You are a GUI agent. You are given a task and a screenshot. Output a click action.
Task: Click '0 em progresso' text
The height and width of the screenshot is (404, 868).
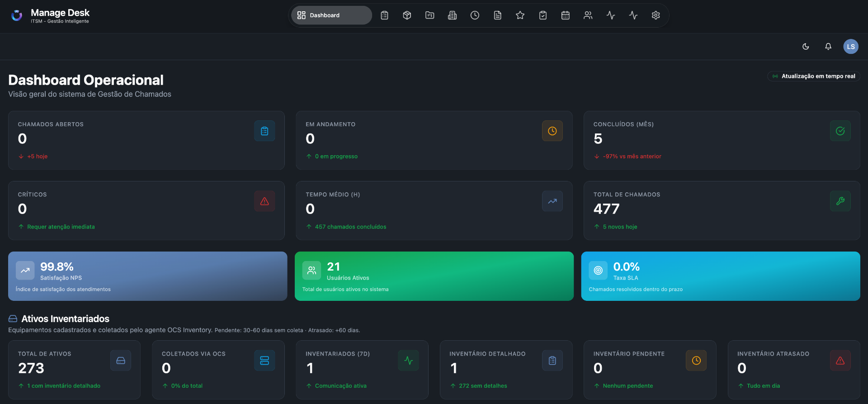[336, 157]
